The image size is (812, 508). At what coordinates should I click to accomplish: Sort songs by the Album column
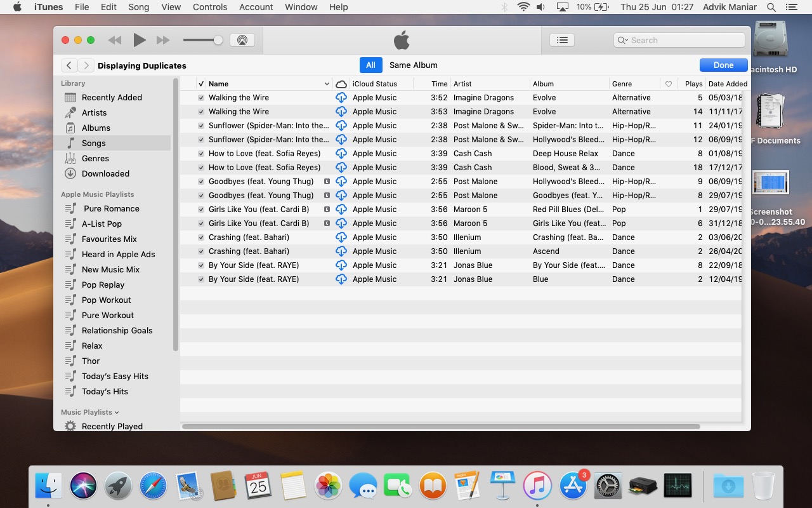coord(543,84)
